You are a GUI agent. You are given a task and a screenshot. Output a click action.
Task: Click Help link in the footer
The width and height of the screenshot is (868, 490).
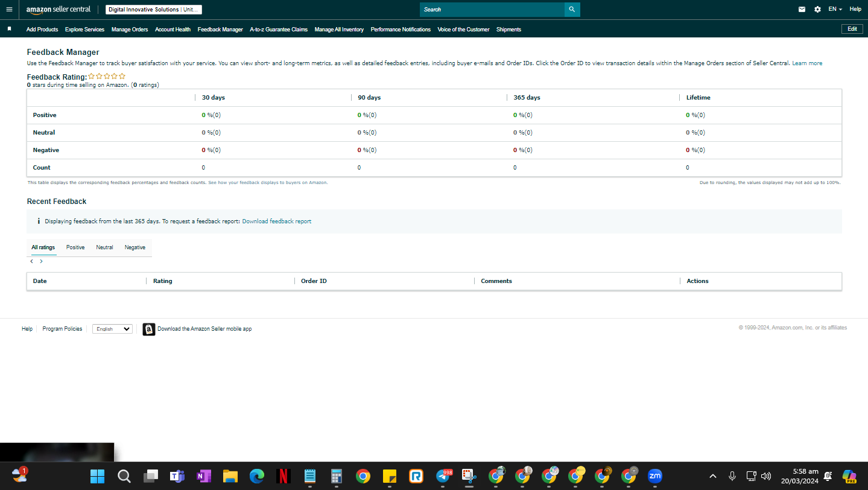[x=27, y=329]
